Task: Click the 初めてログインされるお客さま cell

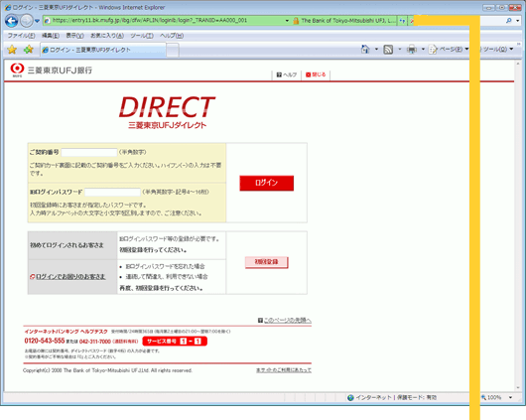Action: [72, 245]
